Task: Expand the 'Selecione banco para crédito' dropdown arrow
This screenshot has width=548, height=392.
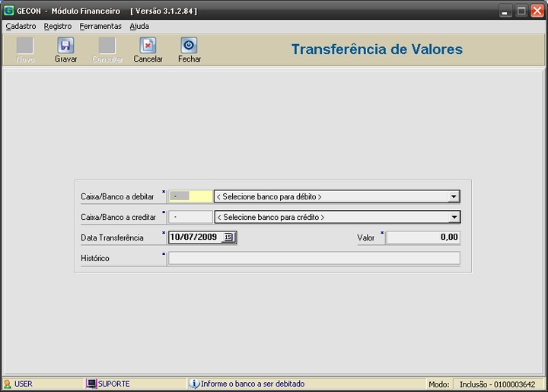Action: coord(454,217)
